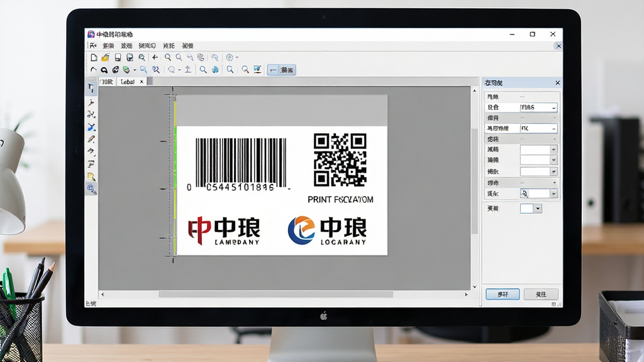Click the horizontal scrollbar thumb below the canvas
Screen dimensions: 644x362
(x=276, y=294)
